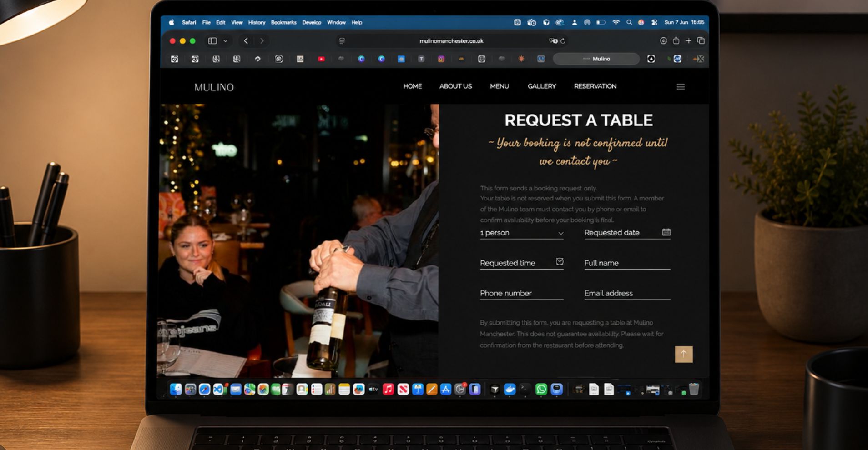Viewport: 868px width, 450px height.
Task: Open the History menu
Action: coord(257,22)
